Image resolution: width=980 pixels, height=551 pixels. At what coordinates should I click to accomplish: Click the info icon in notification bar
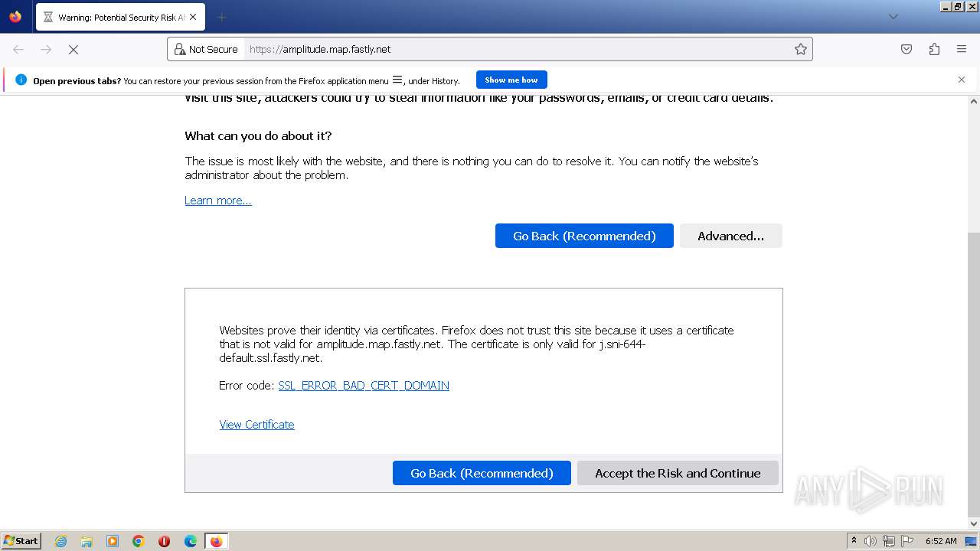point(21,80)
